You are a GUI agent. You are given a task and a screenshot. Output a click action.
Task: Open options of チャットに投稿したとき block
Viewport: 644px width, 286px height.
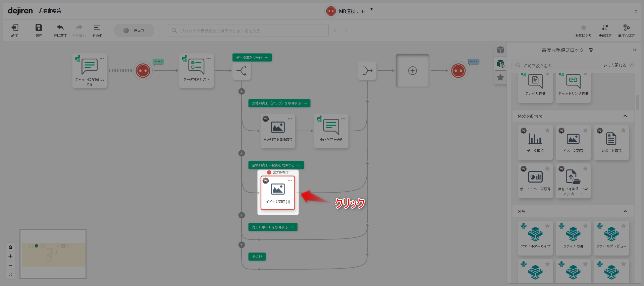tap(102, 59)
